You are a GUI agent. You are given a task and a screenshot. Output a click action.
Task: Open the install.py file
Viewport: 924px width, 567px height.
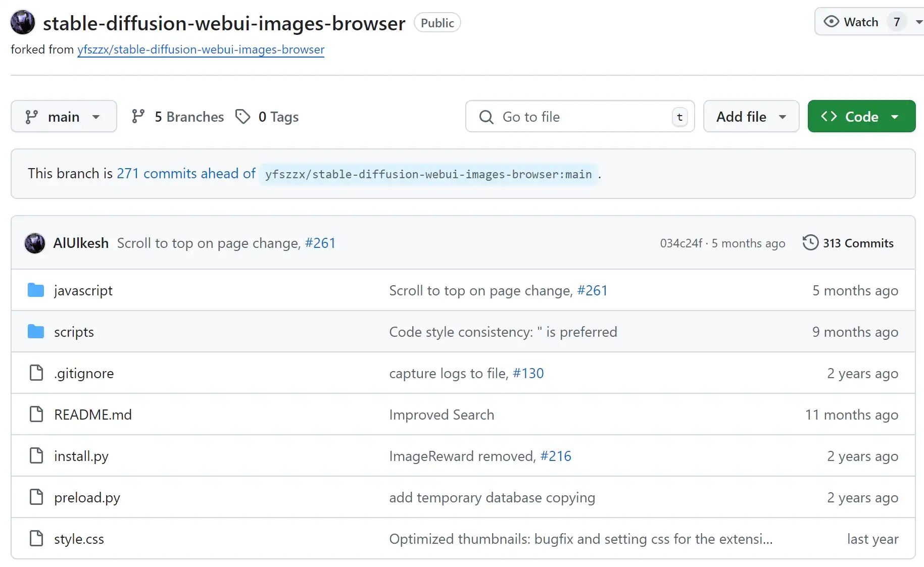pos(81,456)
